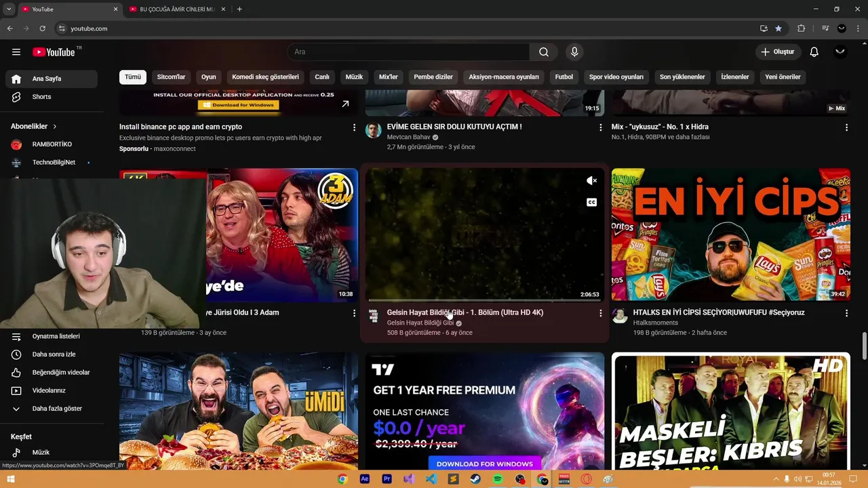The image size is (868, 488).
Task: Select the Oyun filter chip
Action: click(209, 77)
